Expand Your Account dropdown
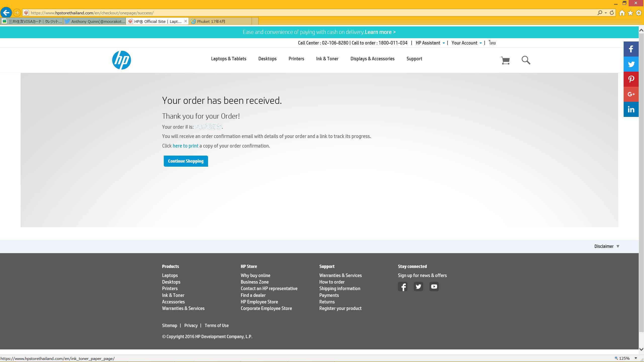 [467, 43]
